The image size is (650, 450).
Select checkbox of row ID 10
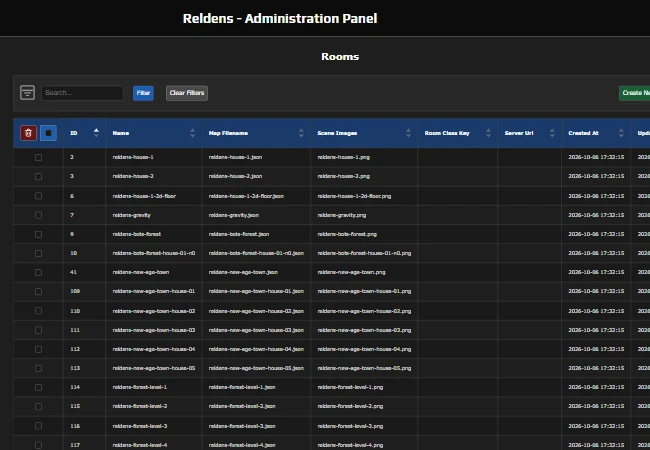coord(39,253)
